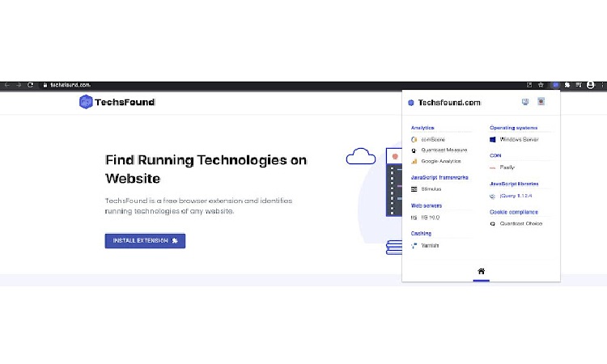Click the Stimulus icon
607x364 pixels.
(414, 189)
